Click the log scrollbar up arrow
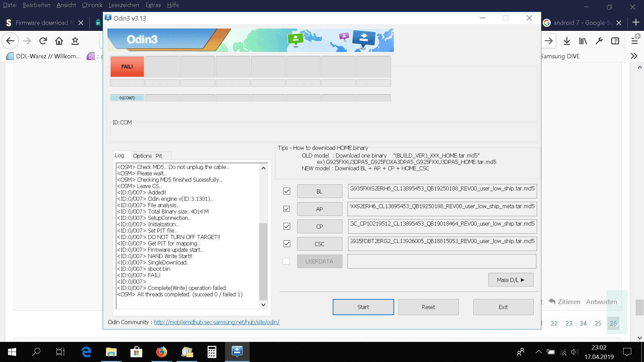 tap(264, 168)
